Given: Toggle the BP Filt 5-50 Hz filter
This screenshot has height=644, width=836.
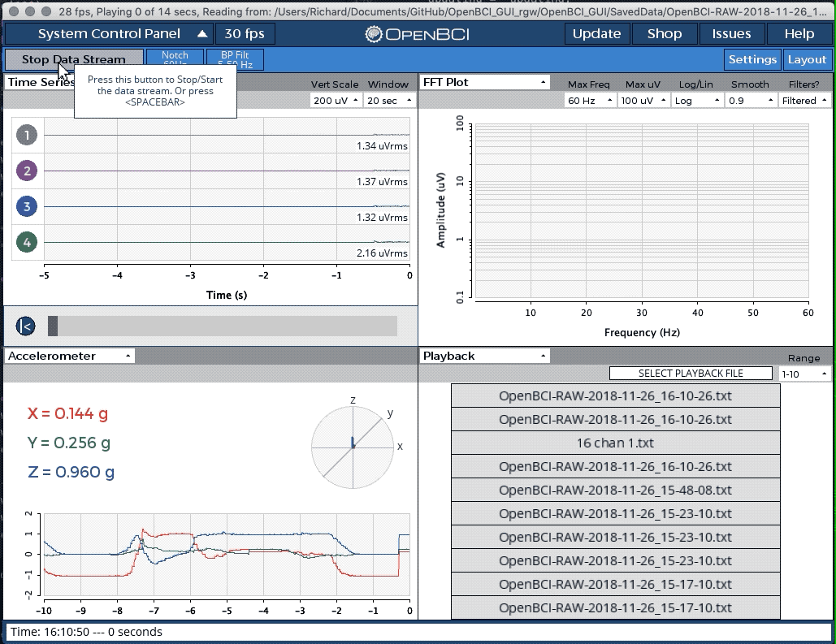Looking at the screenshot, I should click(235, 58).
